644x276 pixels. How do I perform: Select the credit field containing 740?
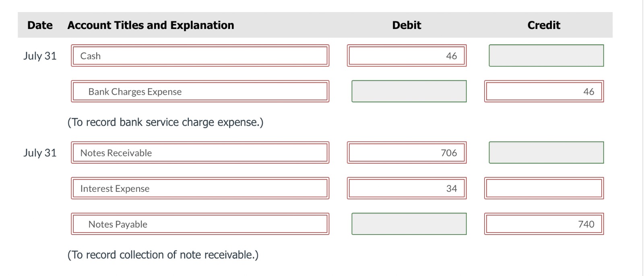(x=544, y=224)
